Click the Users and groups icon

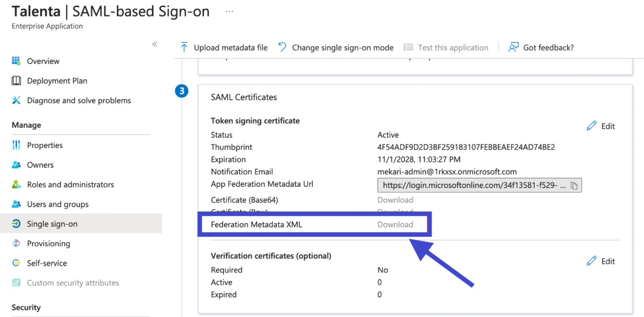pyautogui.click(x=16, y=204)
